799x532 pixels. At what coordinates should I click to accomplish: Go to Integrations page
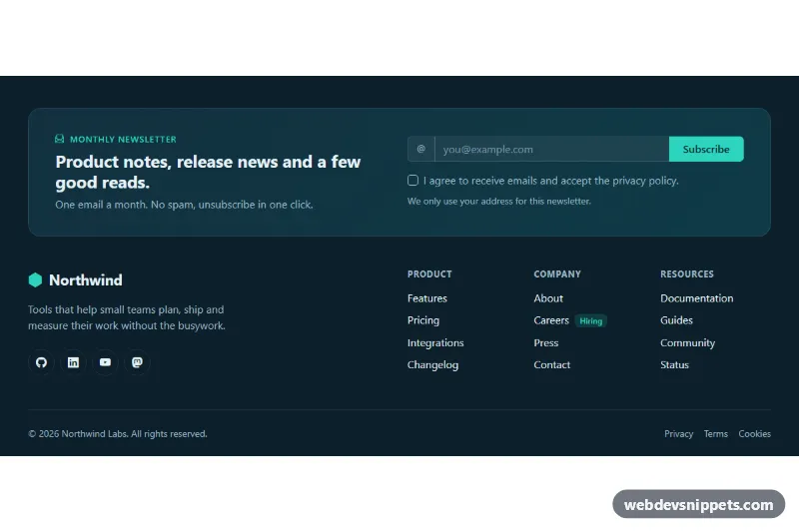click(x=435, y=342)
